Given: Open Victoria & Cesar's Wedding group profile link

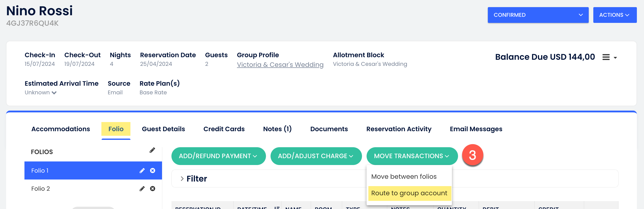Looking at the screenshot, I should tap(280, 65).
